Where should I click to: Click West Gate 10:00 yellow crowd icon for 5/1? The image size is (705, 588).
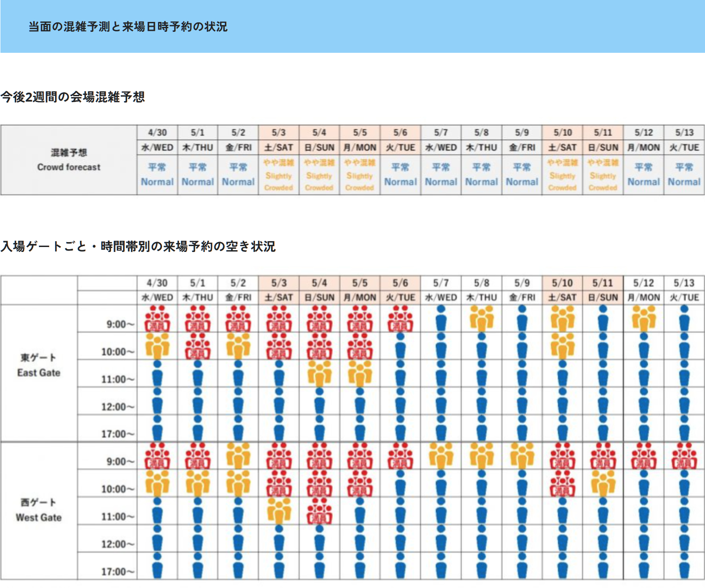198,484
